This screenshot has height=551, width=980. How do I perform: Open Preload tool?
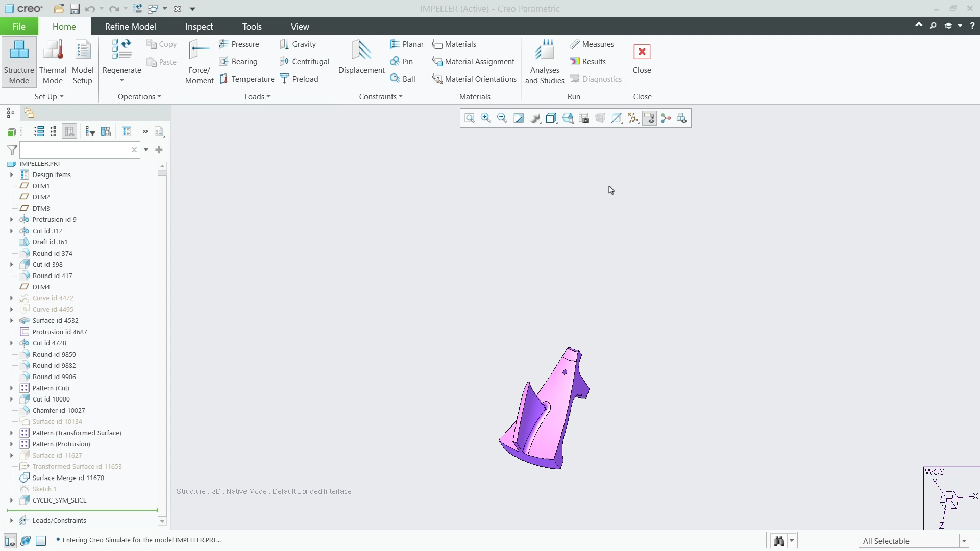[x=299, y=79]
